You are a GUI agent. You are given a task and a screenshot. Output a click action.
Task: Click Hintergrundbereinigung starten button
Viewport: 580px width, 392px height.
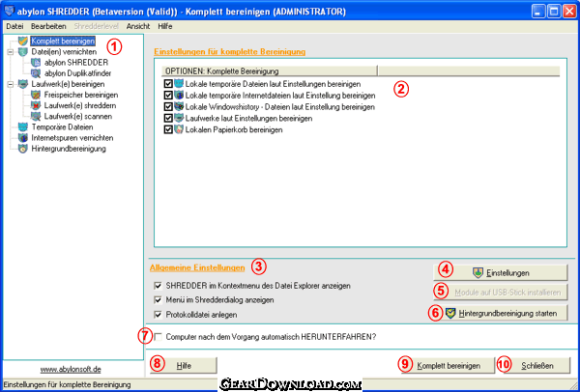point(500,314)
